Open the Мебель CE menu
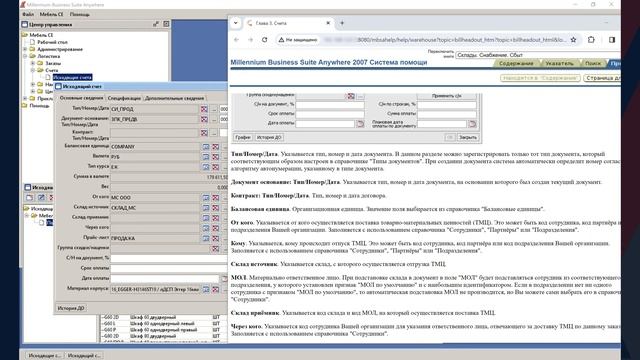The height and width of the screenshot is (360, 640). (x=51, y=14)
